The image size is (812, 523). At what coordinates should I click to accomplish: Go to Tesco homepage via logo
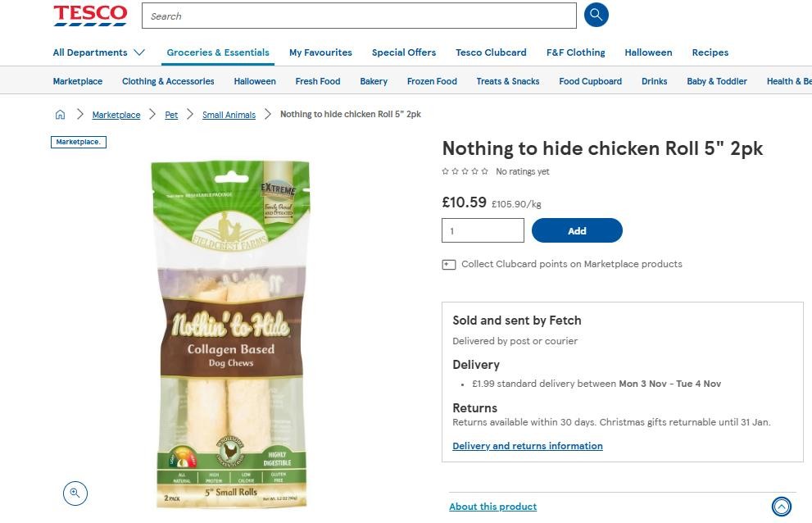click(90, 15)
